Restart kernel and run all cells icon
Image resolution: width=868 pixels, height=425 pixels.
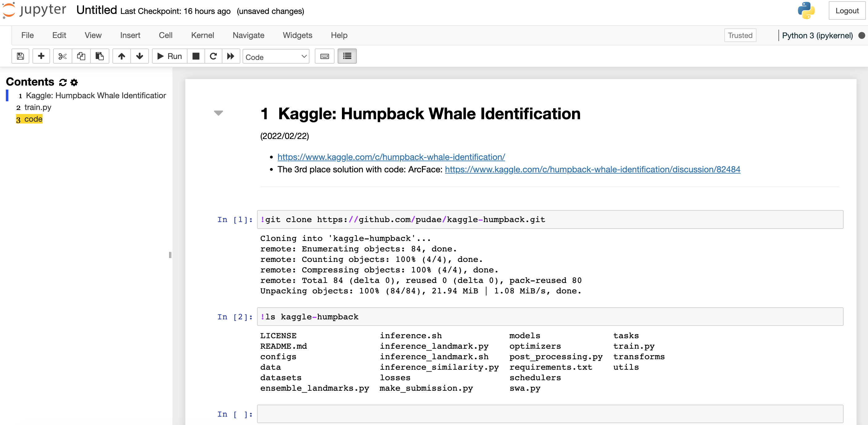231,56
